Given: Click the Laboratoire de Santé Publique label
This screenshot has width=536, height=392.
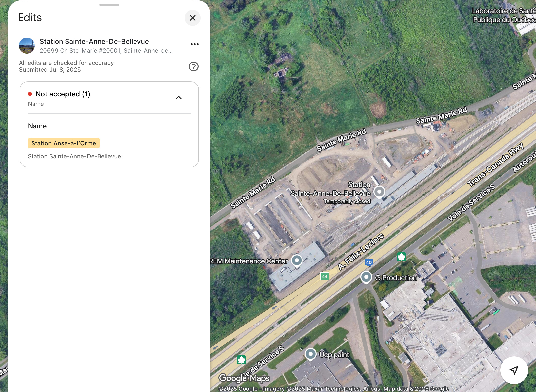Looking at the screenshot, I should click(x=503, y=15).
